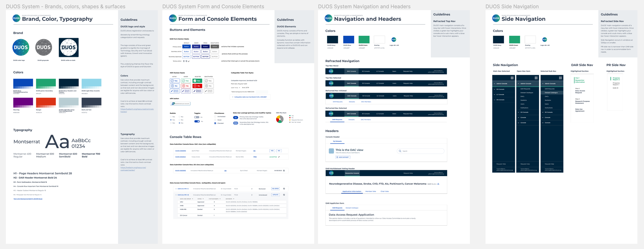644x249 pixels.
Task: Click the trash icon in Tertiary Action row
Action: (184, 61)
